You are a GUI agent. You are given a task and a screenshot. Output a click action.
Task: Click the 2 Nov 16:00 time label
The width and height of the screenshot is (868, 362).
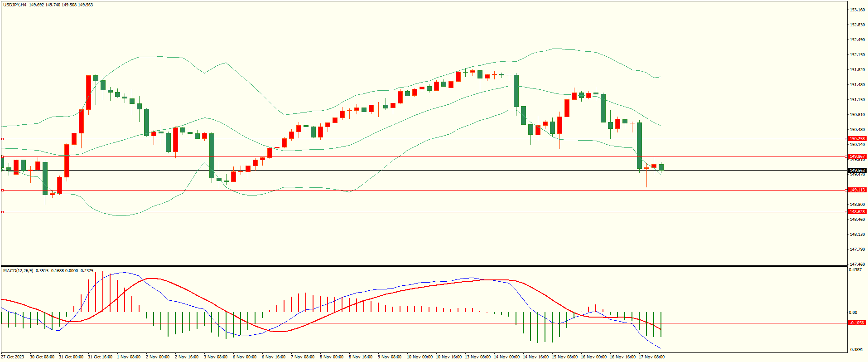tap(187, 357)
